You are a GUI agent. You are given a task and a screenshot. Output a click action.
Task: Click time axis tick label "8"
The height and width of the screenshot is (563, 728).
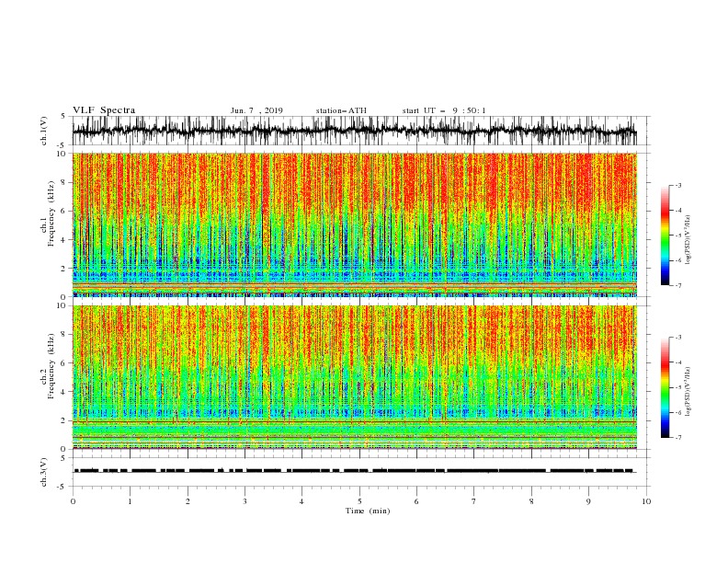[x=531, y=501]
